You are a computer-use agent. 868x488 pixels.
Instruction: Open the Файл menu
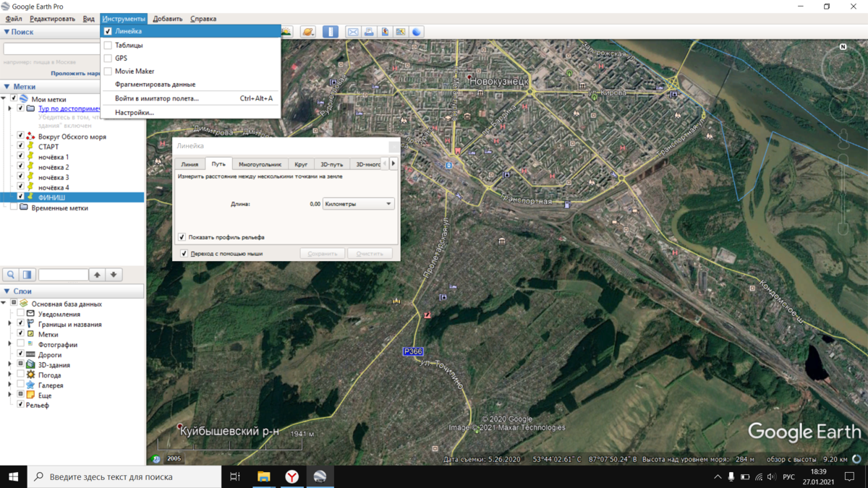tap(13, 19)
